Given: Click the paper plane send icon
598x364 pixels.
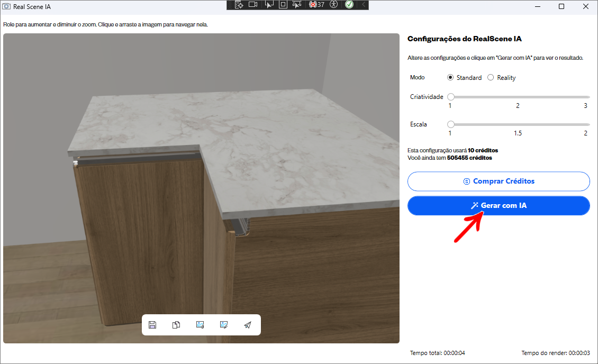Looking at the screenshot, I should 248,325.
